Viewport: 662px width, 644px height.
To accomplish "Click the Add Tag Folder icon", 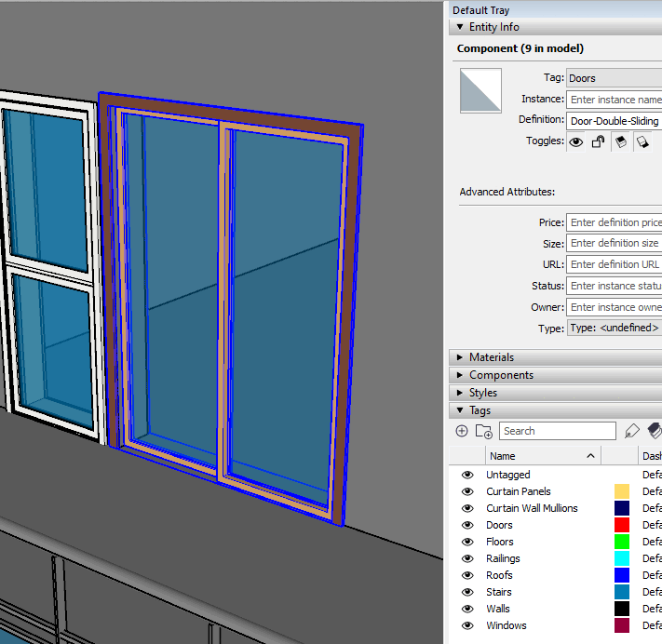I will point(483,431).
